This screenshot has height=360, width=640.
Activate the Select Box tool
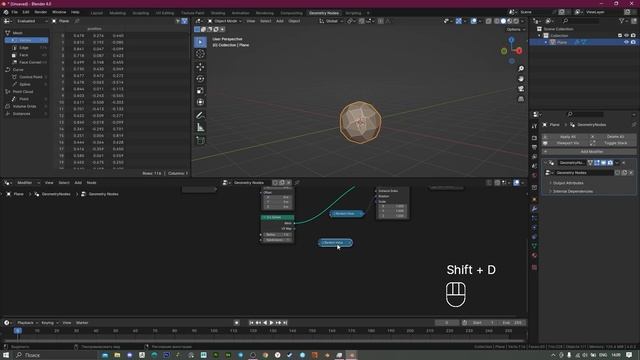200,42
